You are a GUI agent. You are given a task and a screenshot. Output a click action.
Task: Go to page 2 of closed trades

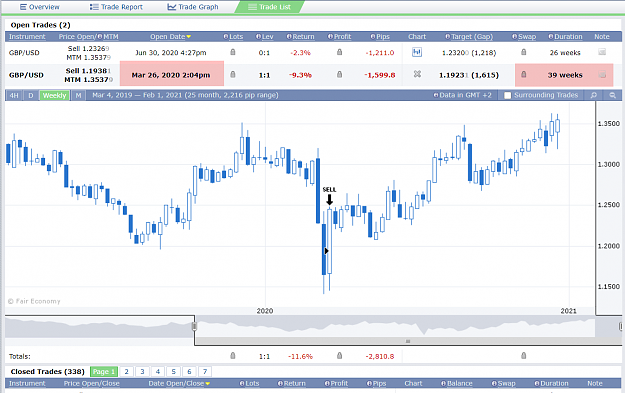[126, 371]
